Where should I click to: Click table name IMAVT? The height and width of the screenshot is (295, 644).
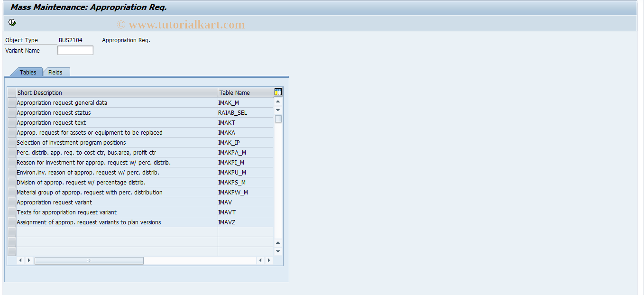[x=246, y=212]
